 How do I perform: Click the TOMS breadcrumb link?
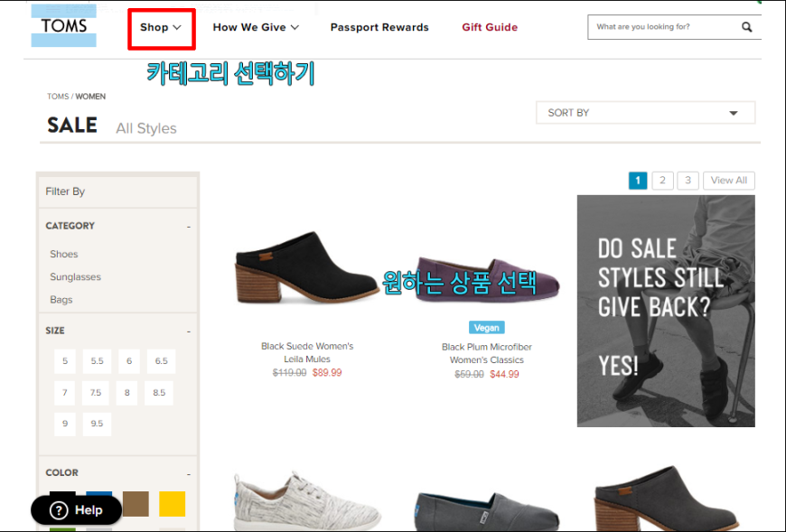click(58, 96)
